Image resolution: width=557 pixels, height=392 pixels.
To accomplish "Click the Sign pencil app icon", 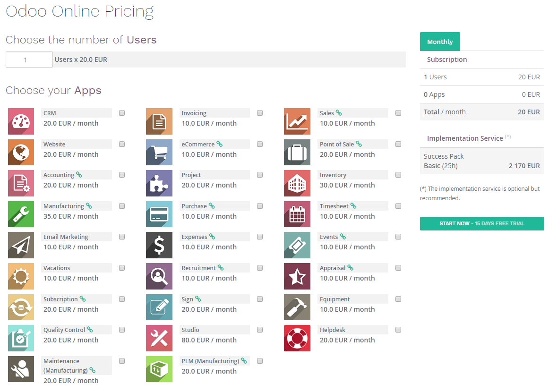I will click(x=159, y=307).
